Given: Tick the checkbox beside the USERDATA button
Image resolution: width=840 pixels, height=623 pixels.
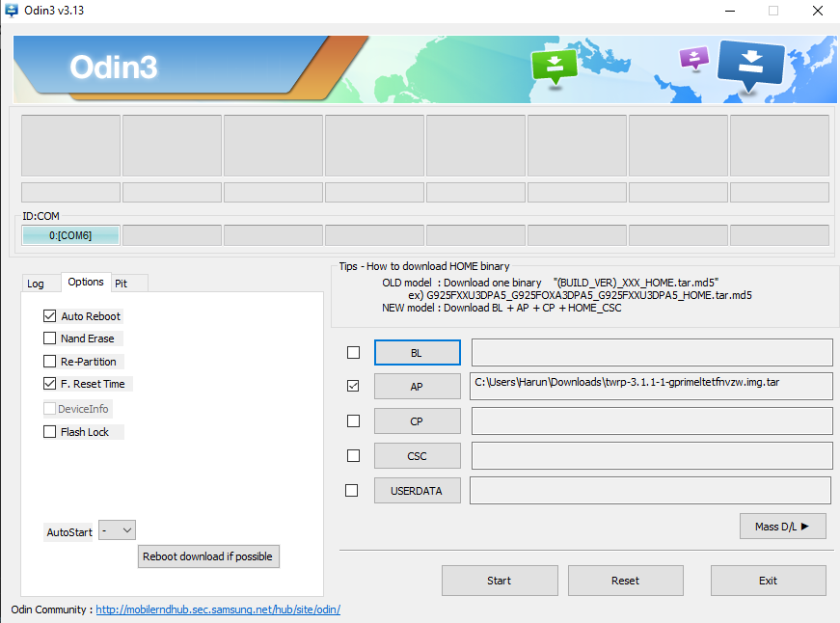Looking at the screenshot, I should (x=351, y=491).
